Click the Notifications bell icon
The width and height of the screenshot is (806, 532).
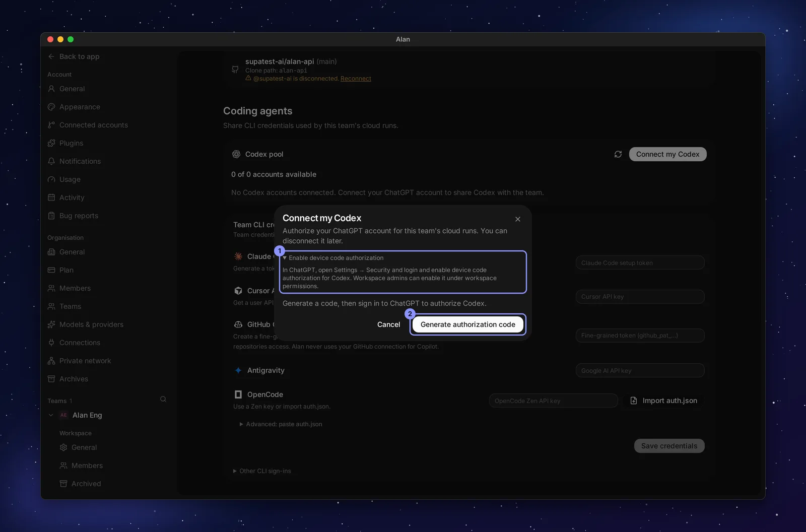[51, 161]
